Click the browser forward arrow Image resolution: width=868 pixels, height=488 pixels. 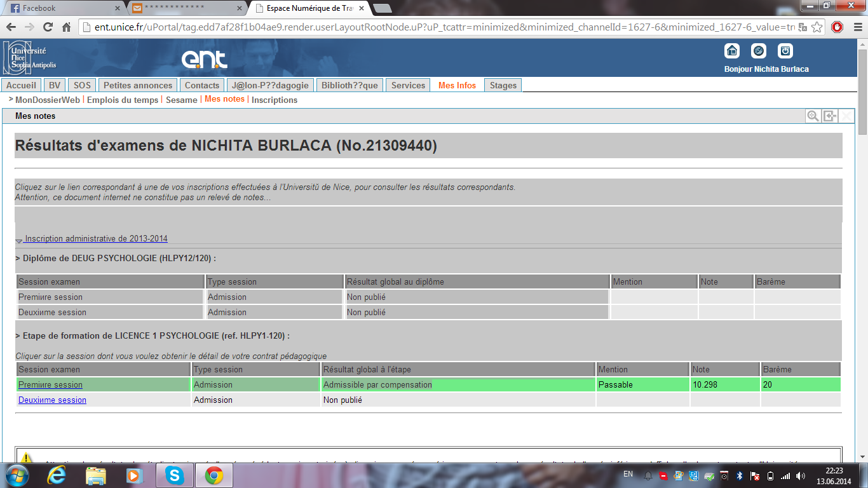pos(29,27)
